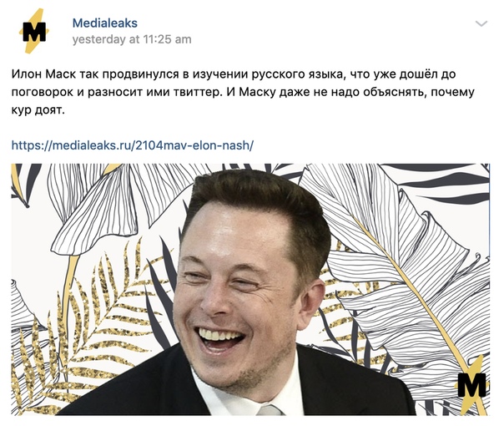Click the M watermark logo on the image

click(471, 383)
